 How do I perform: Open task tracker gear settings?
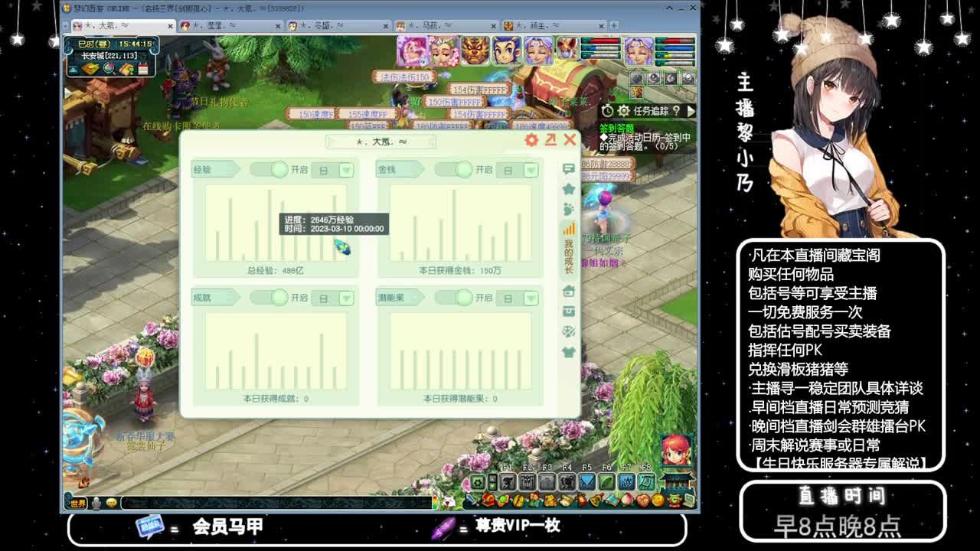(623, 111)
